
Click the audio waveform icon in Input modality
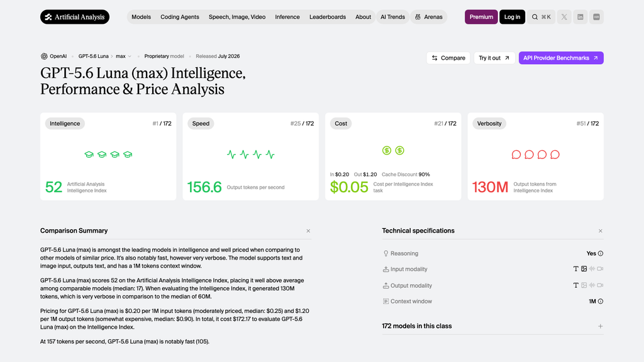click(x=592, y=269)
